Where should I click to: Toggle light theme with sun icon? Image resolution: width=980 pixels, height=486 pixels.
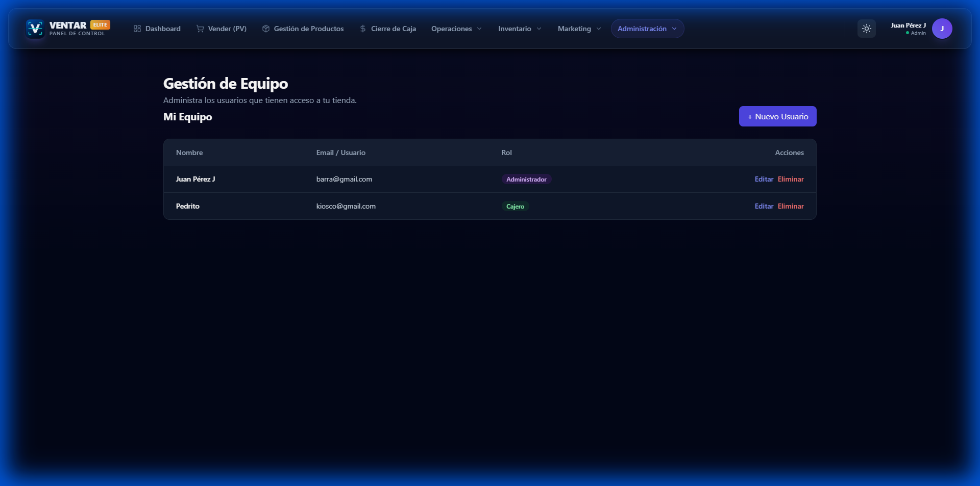(867, 29)
